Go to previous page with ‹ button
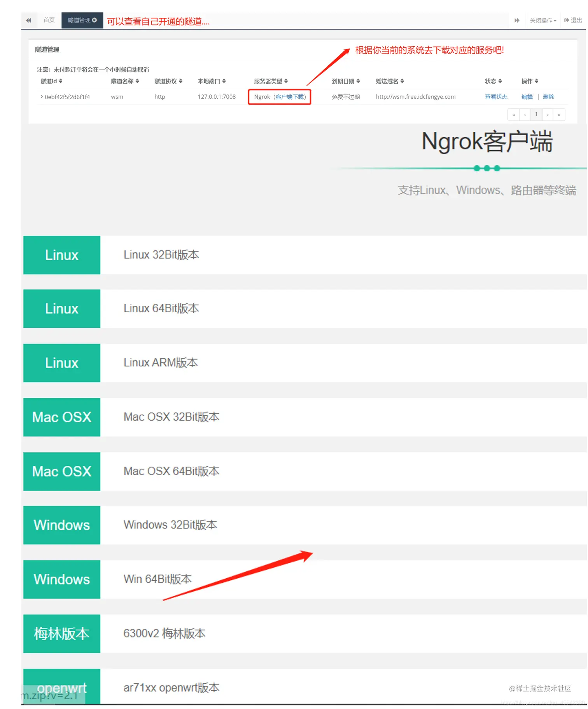 click(525, 114)
